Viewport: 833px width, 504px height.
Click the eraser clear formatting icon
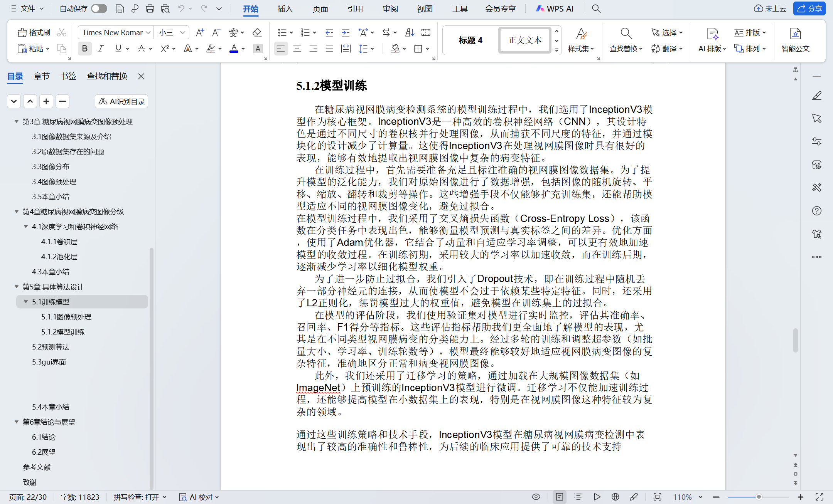point(257,32)
